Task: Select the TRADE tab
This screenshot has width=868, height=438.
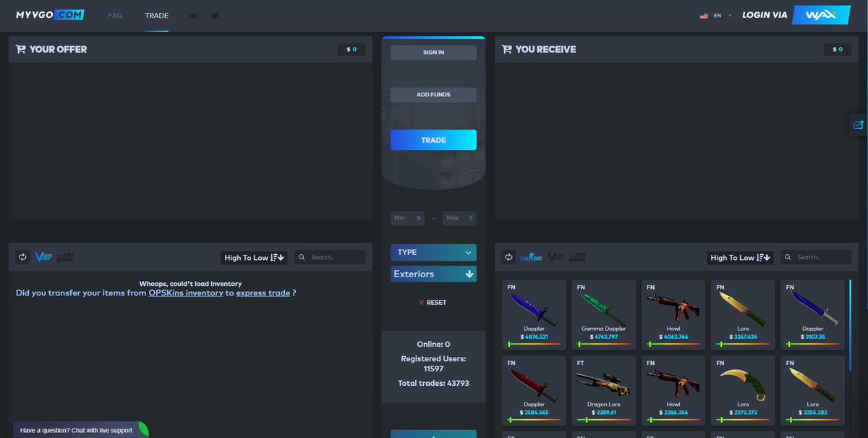Action: (x=156, y=15)
